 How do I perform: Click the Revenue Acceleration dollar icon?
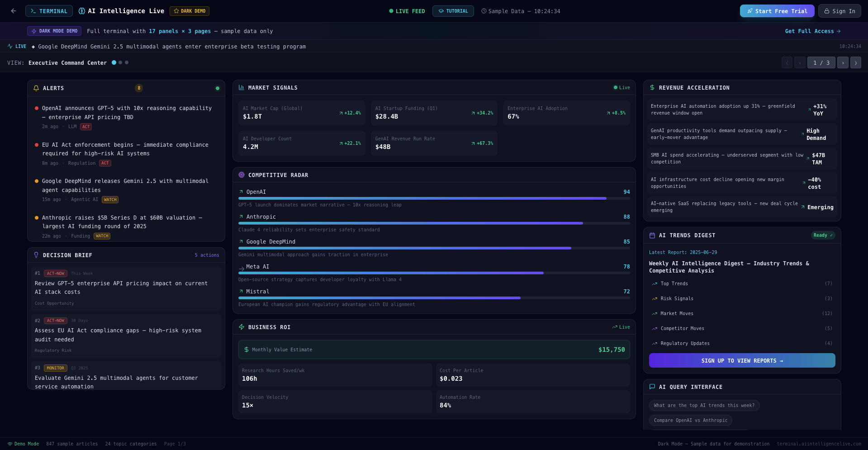[x=652, y=87]
